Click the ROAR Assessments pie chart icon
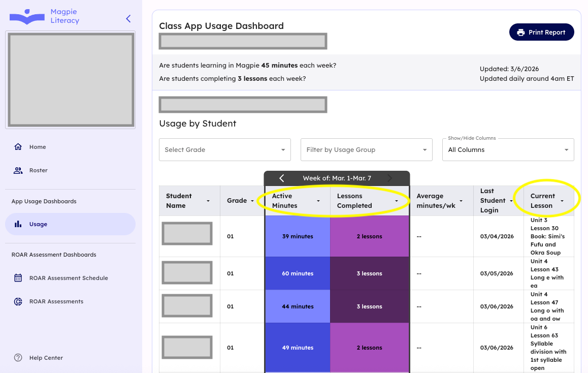The image size is (588, 373). coord(18,301)
